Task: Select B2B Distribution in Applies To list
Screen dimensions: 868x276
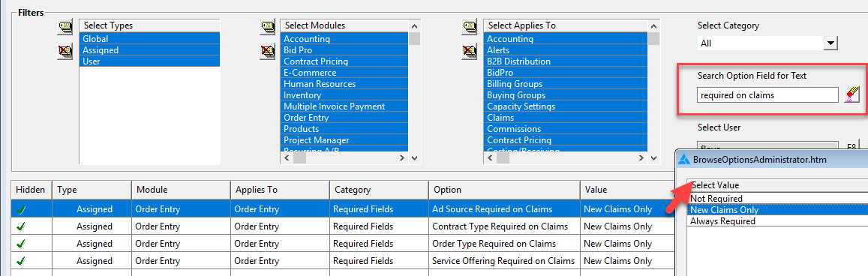Action: tap(565, 61)
